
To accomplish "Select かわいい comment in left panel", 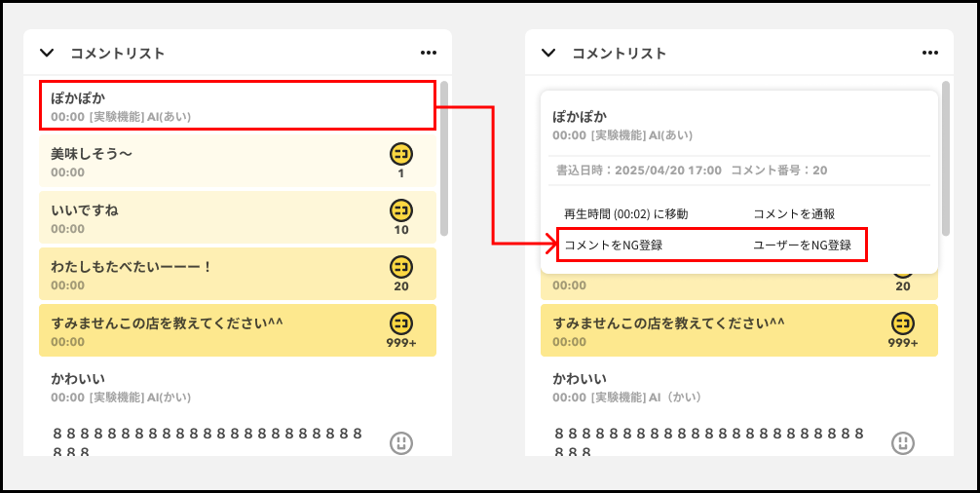I will pyautogui.click(x=238, y=387).
